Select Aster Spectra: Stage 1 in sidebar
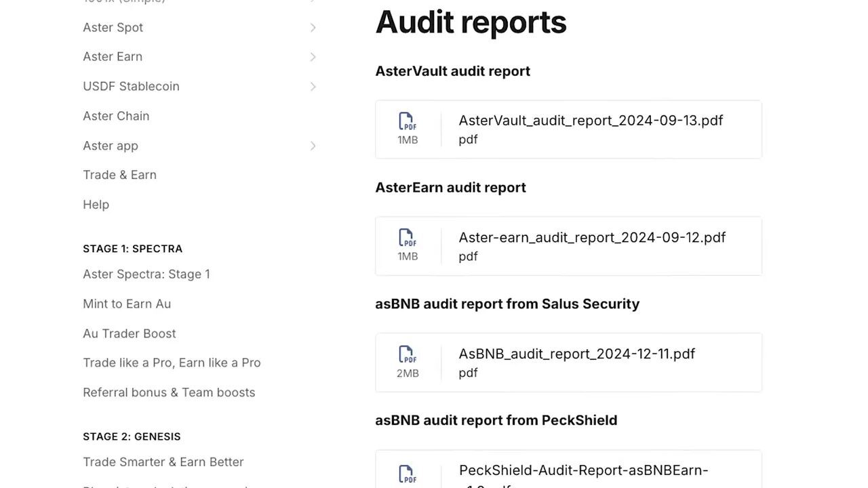 click(146, 274)
